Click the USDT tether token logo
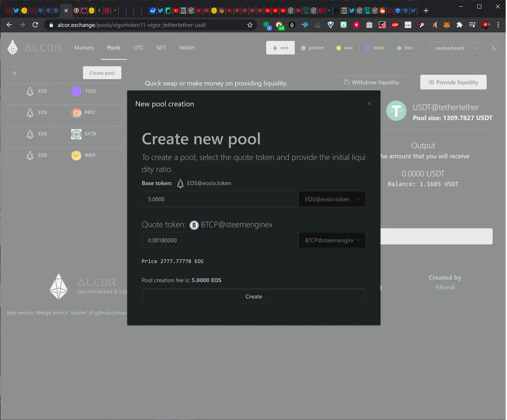 (396, 111)
